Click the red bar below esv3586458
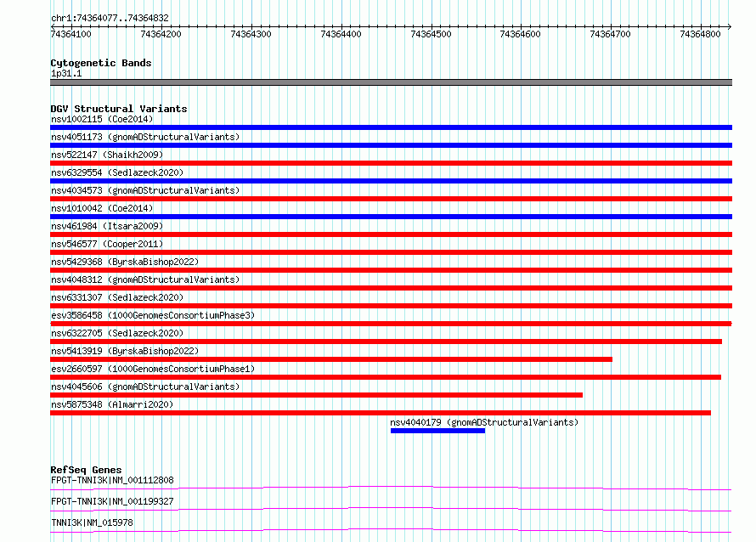This screenshot has width=756, height=542. click(391, 324)
